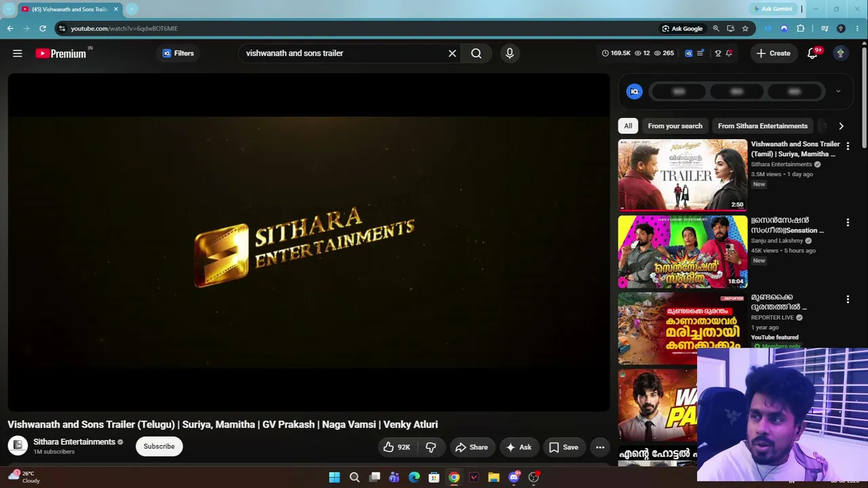
Task: Open a new browser tab
Action: [132, 9]
